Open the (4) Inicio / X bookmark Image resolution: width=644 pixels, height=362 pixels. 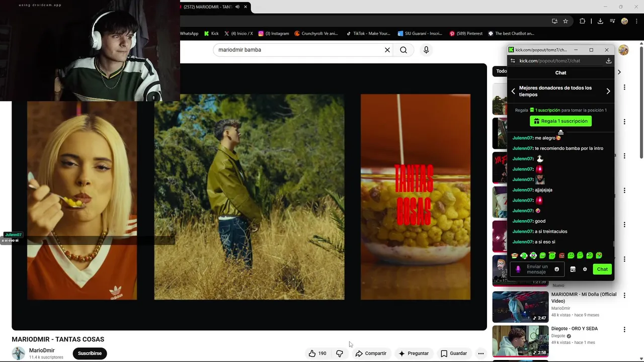238,34
